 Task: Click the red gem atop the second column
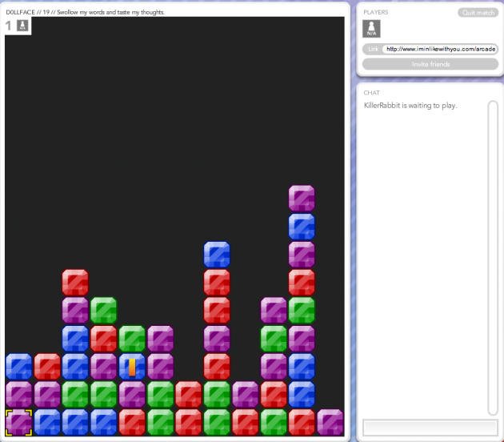[x=47, y=367]
